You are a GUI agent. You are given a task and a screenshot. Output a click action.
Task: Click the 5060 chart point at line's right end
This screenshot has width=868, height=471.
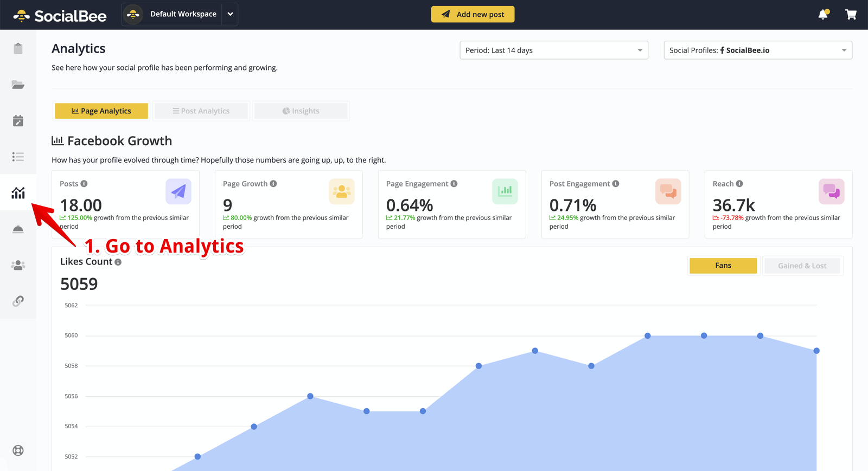(x=760, y=336)
